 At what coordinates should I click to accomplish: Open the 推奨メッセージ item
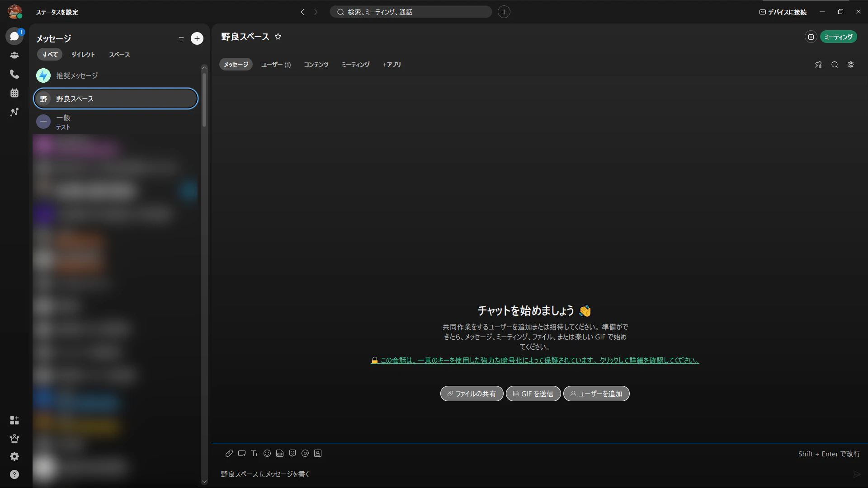[116, 75]
